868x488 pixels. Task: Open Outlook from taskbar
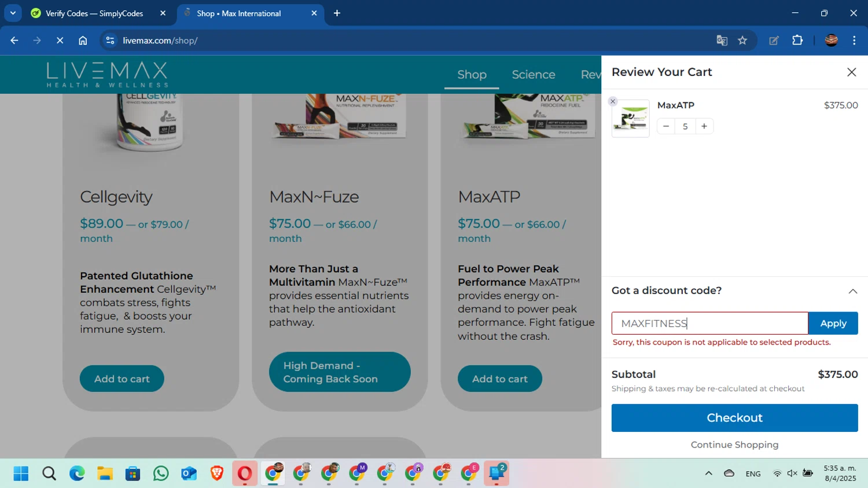(x=189, y=474)
